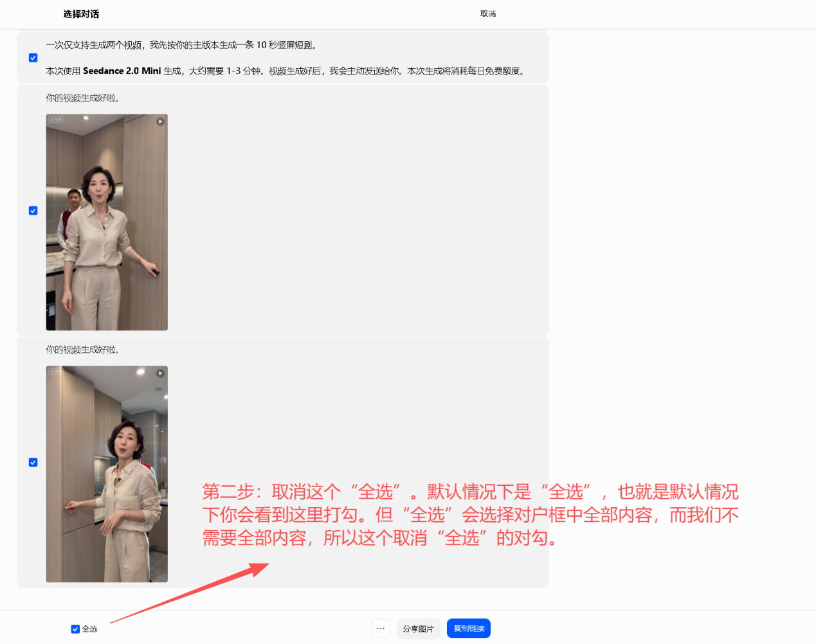This screenshot has height=644, width=816.
Task: Play the second video of woman opening cabinet
Action: pos(161,373)
